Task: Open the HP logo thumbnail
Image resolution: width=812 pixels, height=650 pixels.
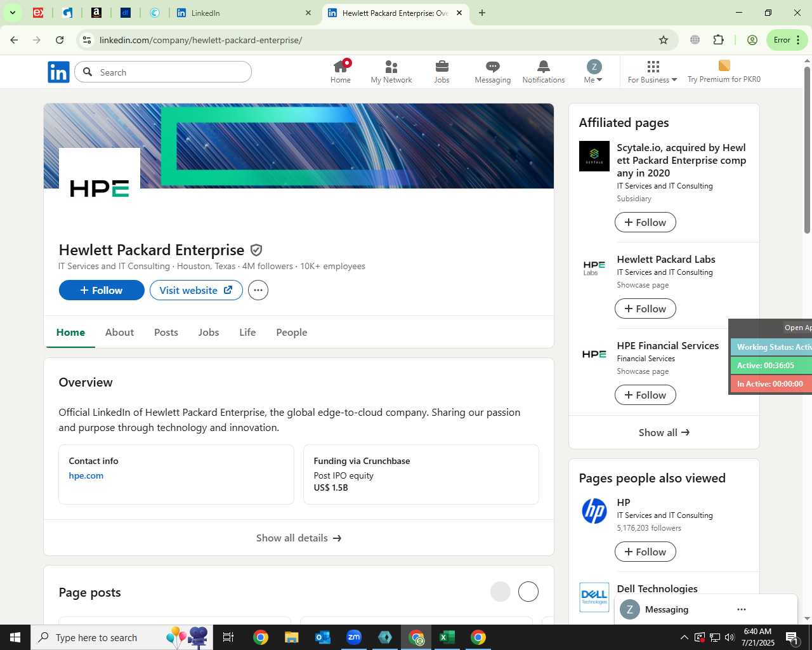Action: (x=594, y=511)
